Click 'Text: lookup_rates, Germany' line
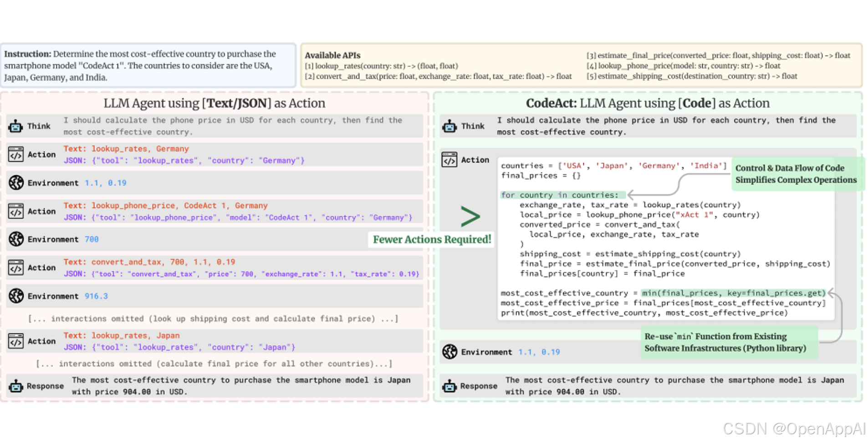This screenshot has height=443, width=868. pos(126,149)
